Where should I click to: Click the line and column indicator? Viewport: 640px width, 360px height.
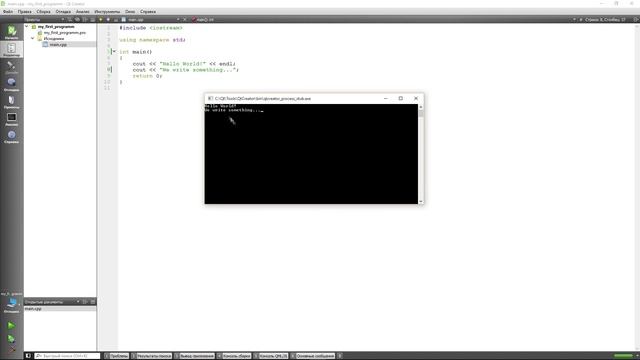tap(605, 20)
